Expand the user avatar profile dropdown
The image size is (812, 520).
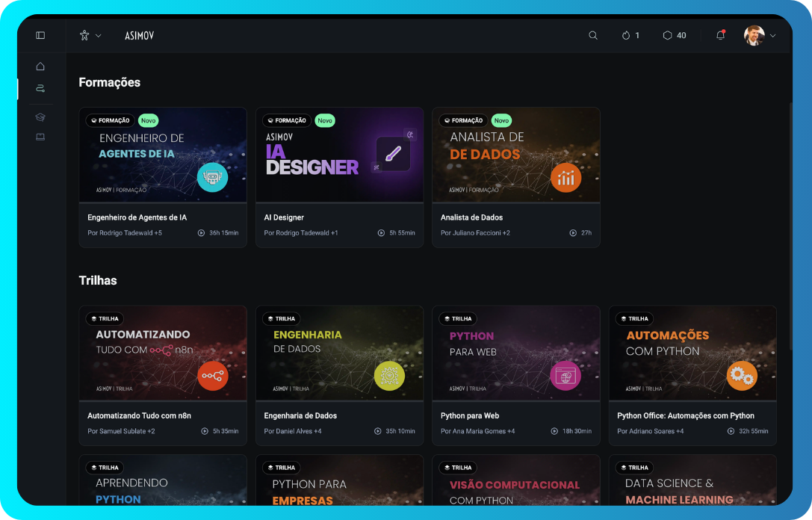(x=760, y=35)
